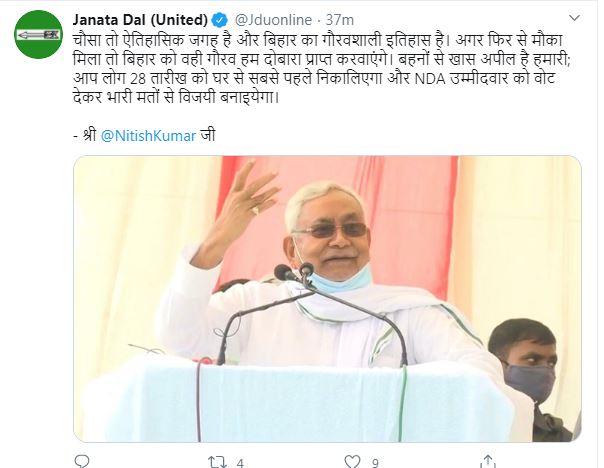Screen dimensions: 604x468
Task: Expand the tweet options chevron menu
Action: pyautogui.click(x=574, y=18)
